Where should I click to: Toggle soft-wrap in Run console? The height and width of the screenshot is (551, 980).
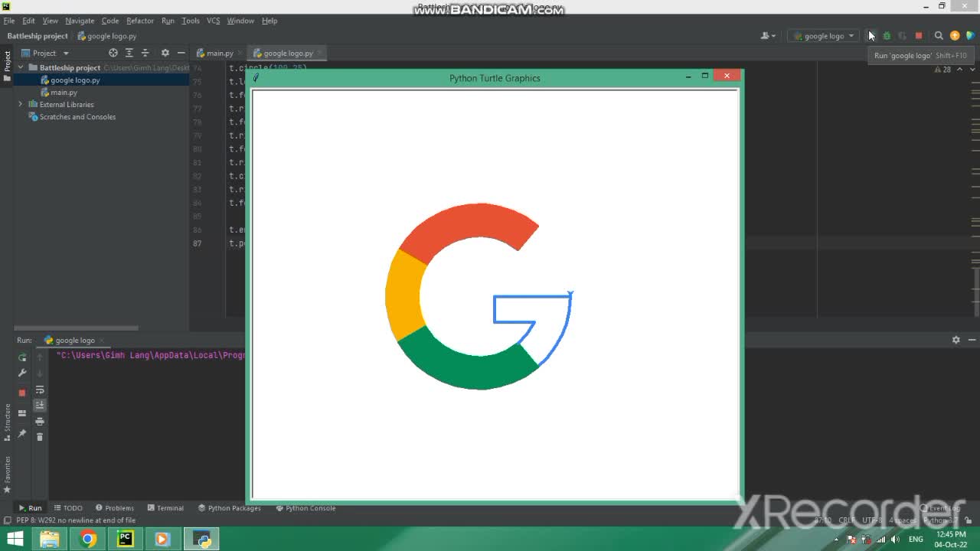pos(40,390)
